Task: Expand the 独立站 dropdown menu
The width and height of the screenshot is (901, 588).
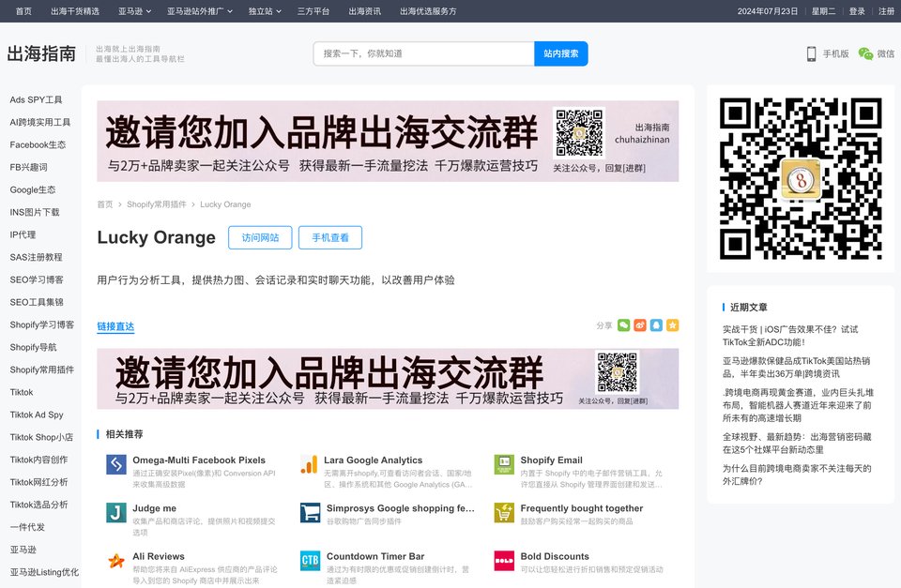Action: click(x=265, y=11)
